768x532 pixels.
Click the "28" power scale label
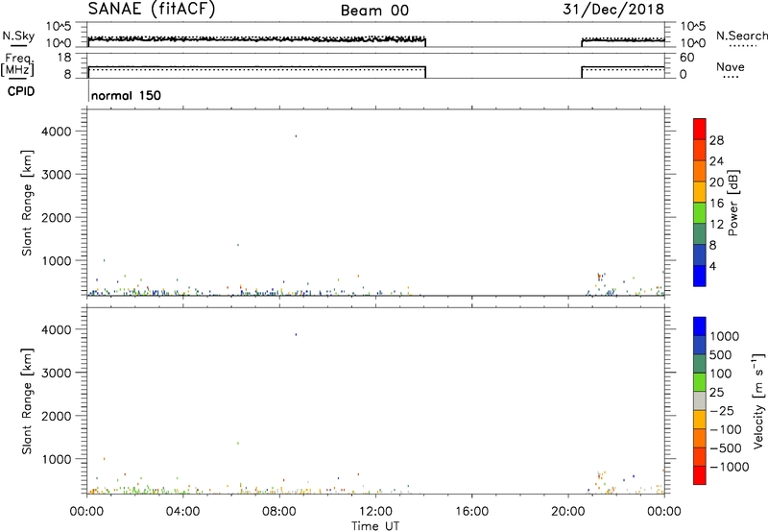tap(716, 140)
